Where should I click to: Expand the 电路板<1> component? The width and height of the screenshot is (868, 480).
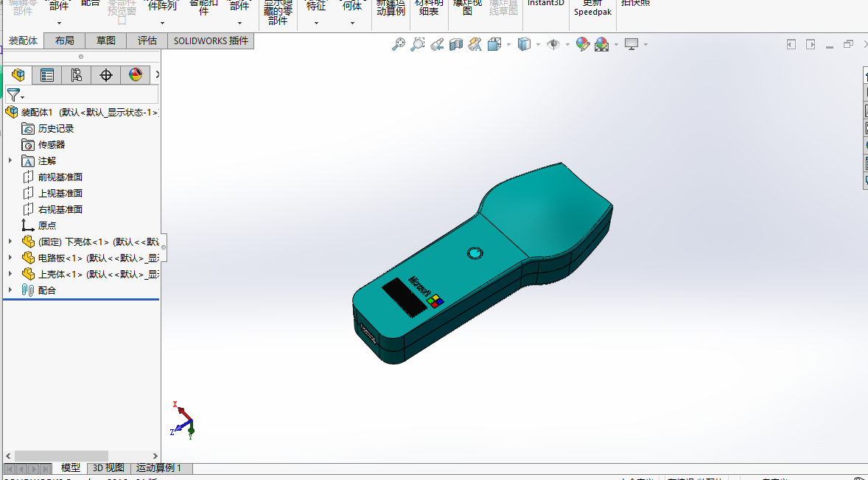[10, 257]
